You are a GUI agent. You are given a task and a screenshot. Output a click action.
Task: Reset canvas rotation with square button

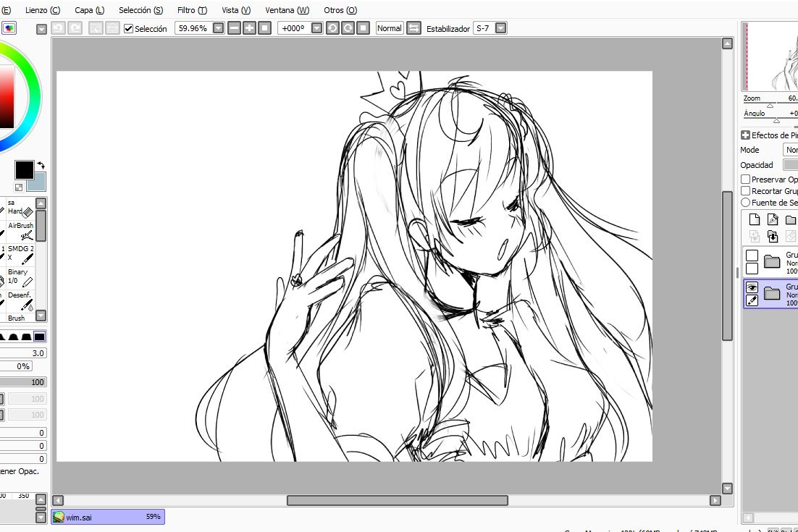[x=363, y=28]
